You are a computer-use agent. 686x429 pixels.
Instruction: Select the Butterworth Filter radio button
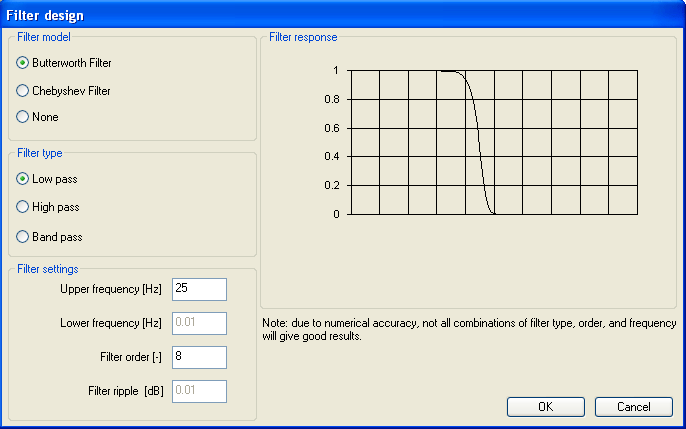click(x=23, y=63)
